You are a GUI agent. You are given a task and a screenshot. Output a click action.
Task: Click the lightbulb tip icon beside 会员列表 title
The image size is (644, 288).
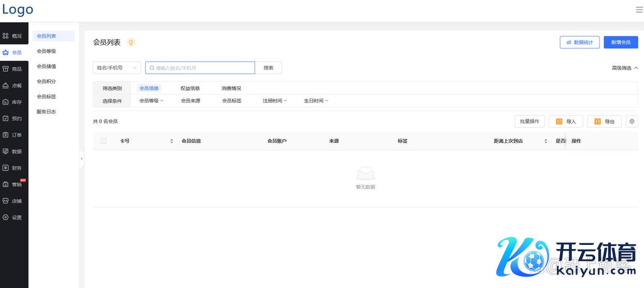(131, 43)
